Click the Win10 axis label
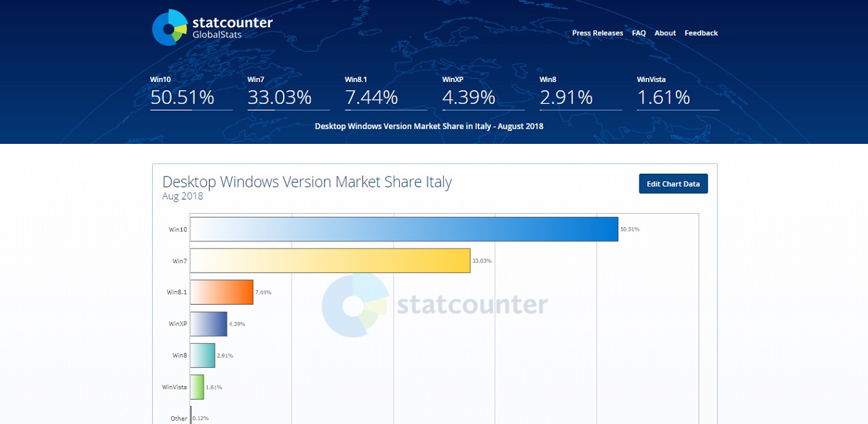Image resolution: width=868 pixels, height=424 pixels. [x=178, y=229]
